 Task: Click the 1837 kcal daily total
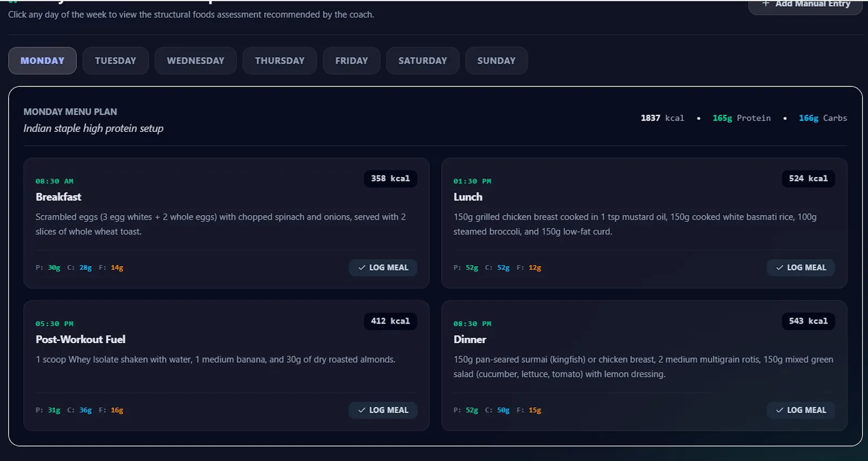click(662, 118)
